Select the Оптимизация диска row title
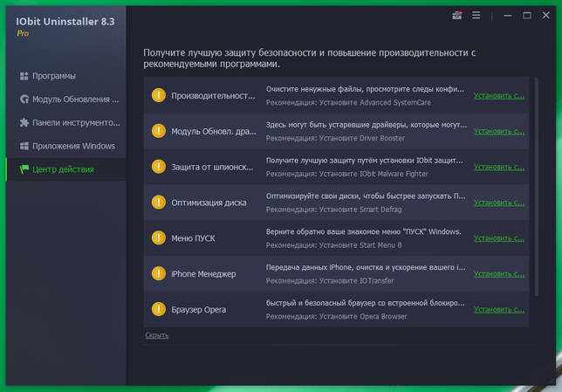 coord(209,203)
